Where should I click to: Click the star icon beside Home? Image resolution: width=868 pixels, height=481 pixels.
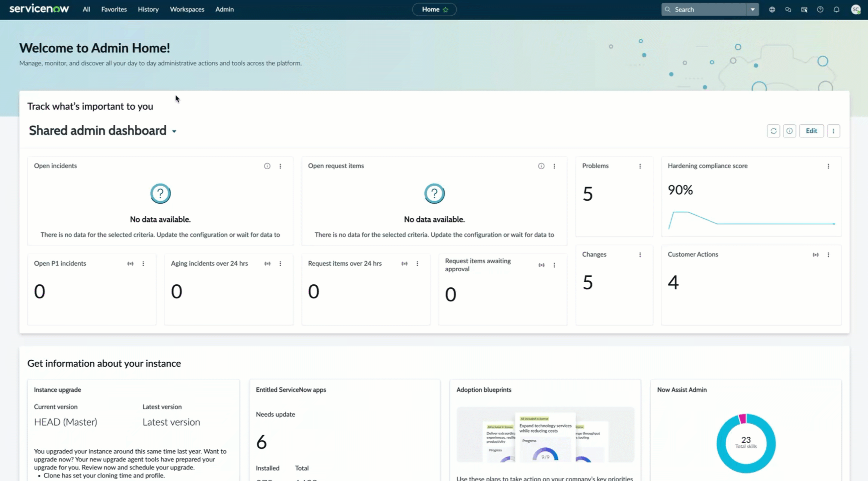tap(446, 10)
